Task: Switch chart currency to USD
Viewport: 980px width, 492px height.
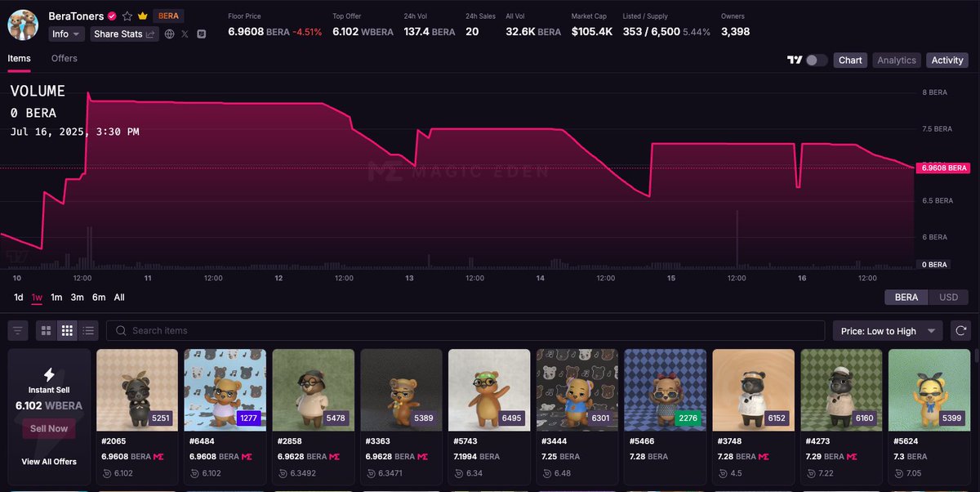Action: [948, 297]
